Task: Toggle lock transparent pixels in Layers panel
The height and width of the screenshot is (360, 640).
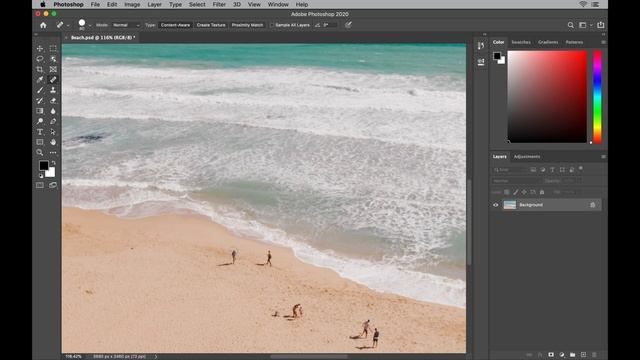Action: 507,192
